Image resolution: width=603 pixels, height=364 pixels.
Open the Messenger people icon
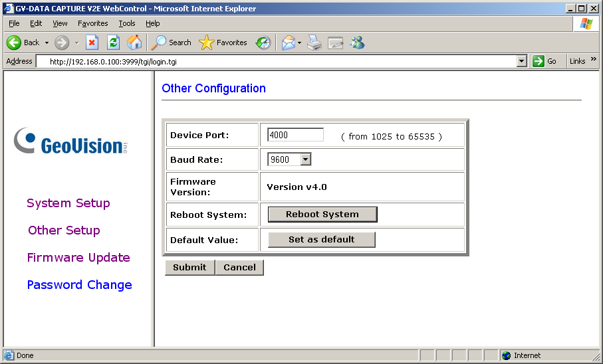[x=357, y=43]
